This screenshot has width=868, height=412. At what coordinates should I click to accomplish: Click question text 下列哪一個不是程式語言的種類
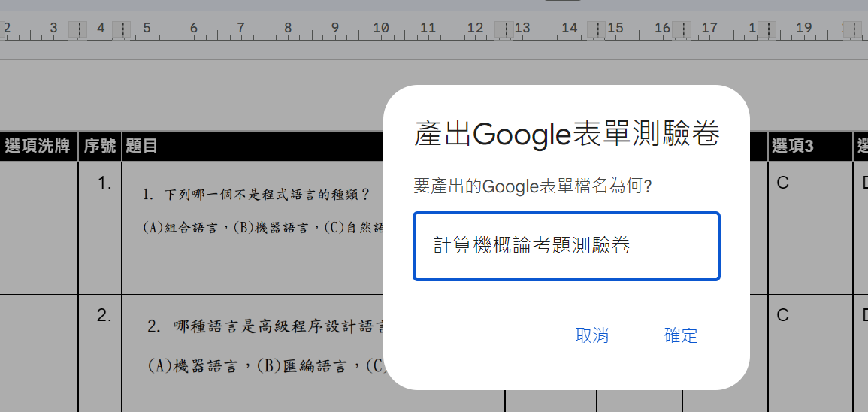(257, 195)
